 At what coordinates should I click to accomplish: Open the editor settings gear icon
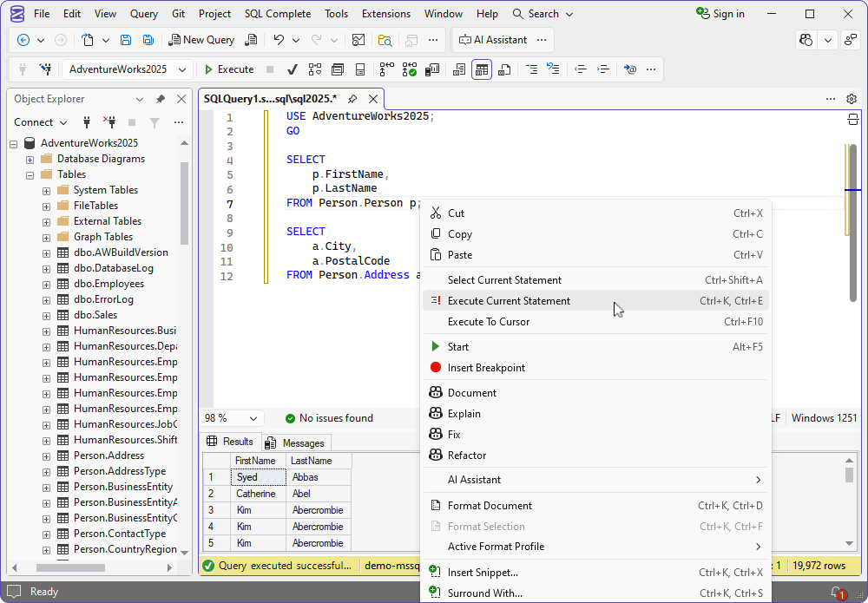tap(852, 99)
